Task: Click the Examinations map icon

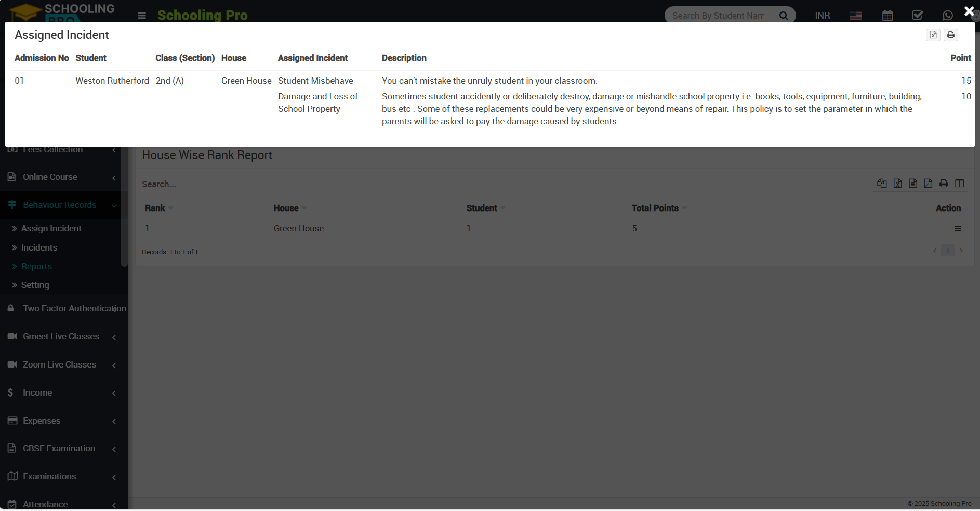Action: (x=13, y=477)
